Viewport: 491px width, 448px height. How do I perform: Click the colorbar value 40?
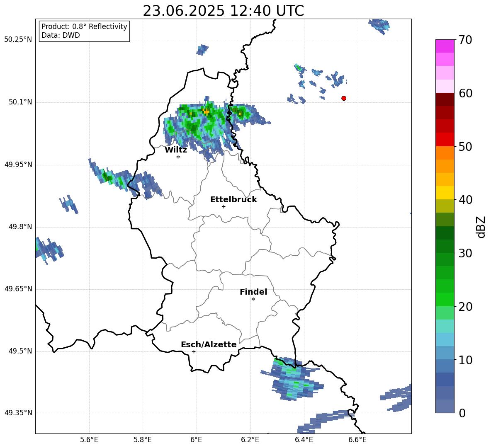point(465,200)
